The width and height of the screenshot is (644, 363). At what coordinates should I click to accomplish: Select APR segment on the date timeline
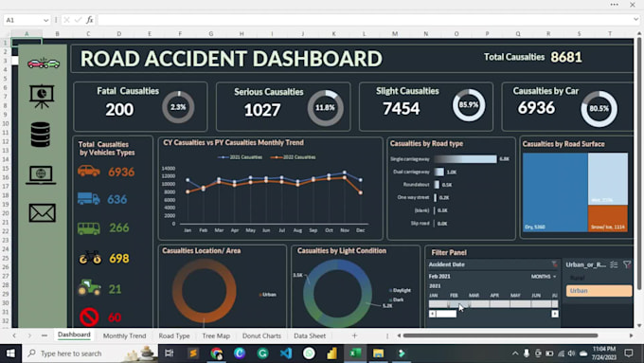coord(500,304)
